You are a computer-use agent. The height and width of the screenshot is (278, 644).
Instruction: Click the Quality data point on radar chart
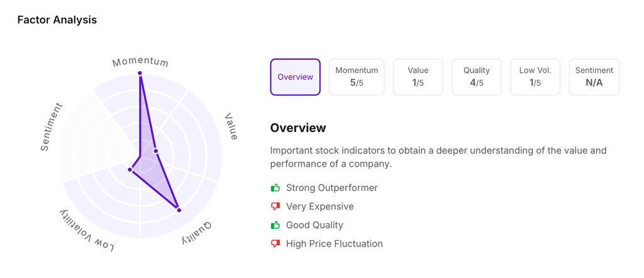179,210
